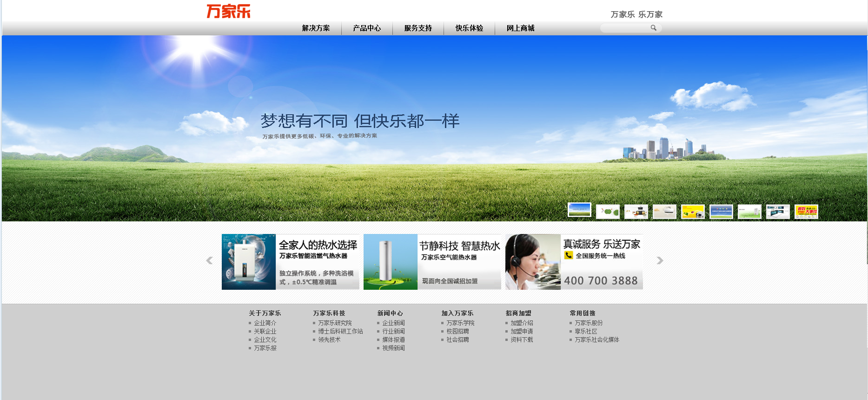Open the 关联企业 footer link
The image size is (868, 400).
tap(265, 331)
